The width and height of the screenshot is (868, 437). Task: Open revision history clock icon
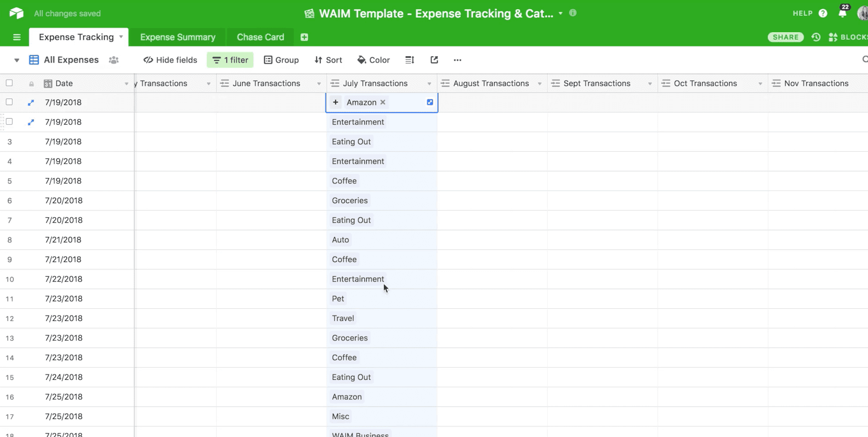pyautogui.click(x=816, y=37)
